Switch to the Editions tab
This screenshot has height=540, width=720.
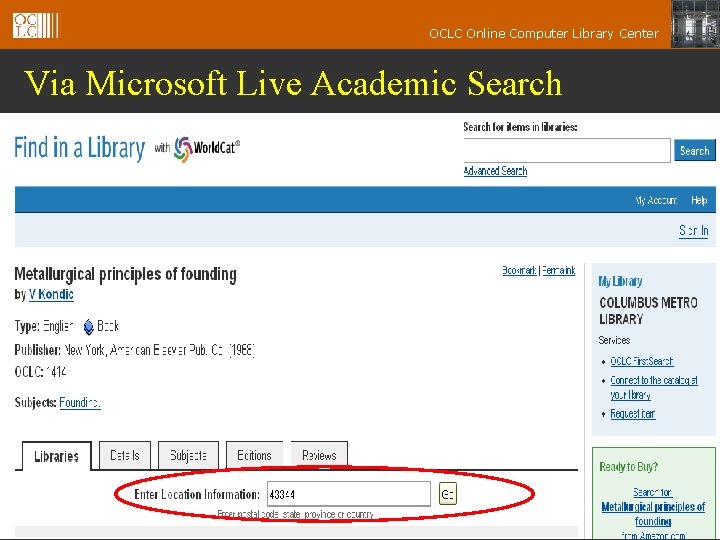(254, 455)
